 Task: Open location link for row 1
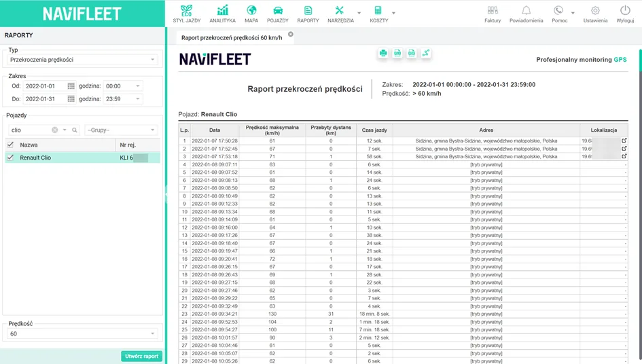624,141
